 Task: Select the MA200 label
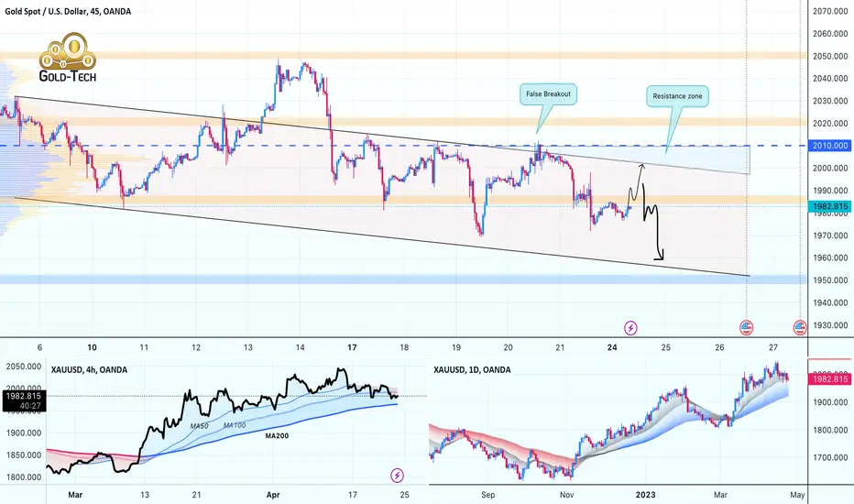(x=277, y=436)
